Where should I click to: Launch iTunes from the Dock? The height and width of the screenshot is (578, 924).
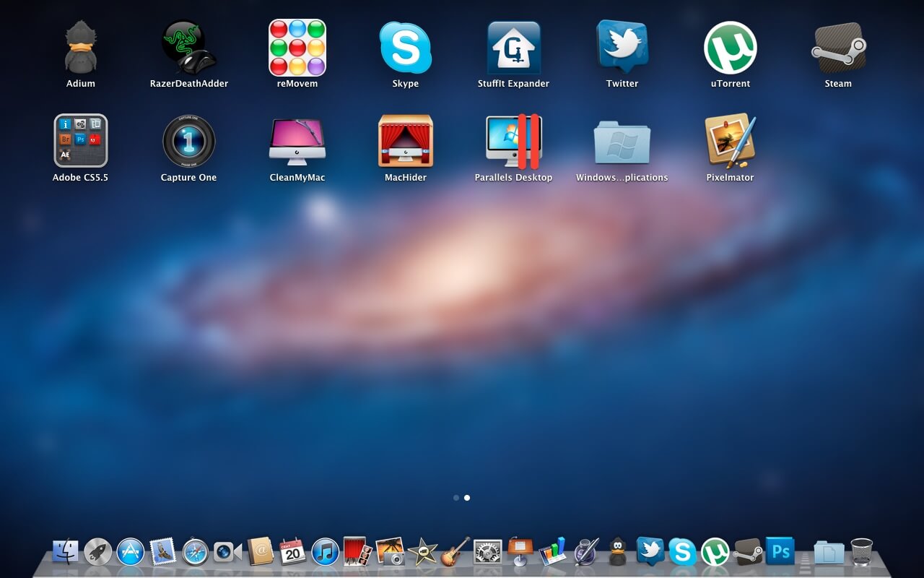coord(326,552)
